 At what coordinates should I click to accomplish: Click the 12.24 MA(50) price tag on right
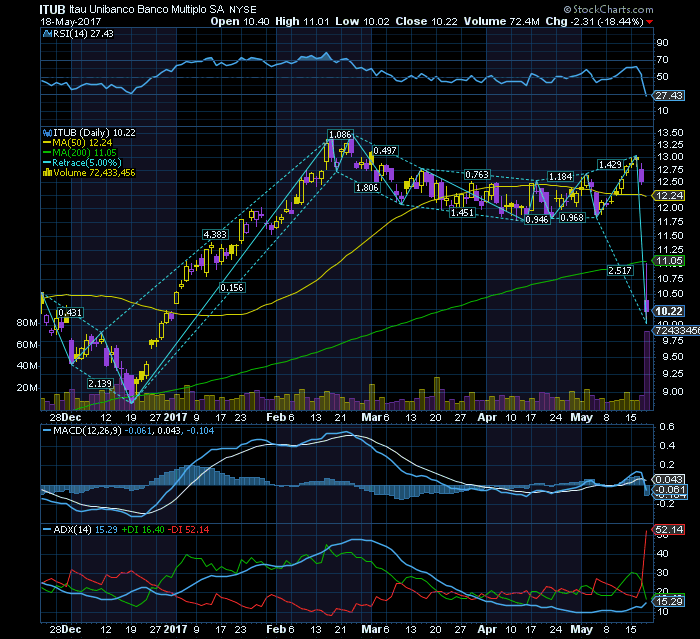tap(669, 196)
